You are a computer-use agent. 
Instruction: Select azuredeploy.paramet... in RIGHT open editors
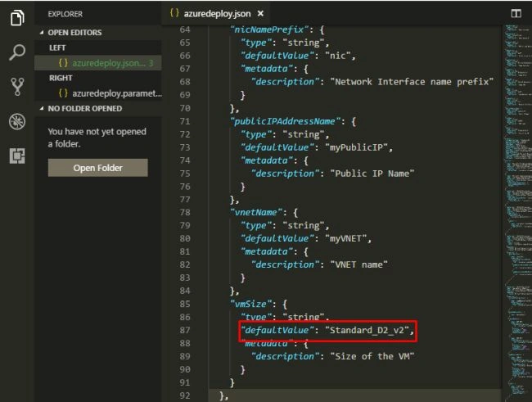(98, 93)
